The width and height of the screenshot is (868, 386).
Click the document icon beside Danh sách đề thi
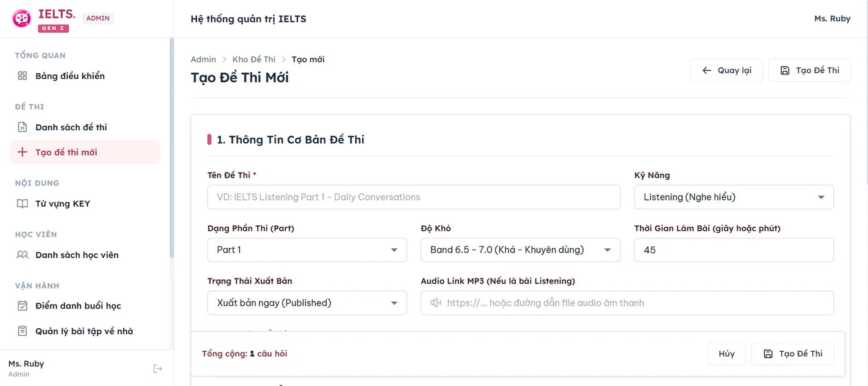[22, 127]
